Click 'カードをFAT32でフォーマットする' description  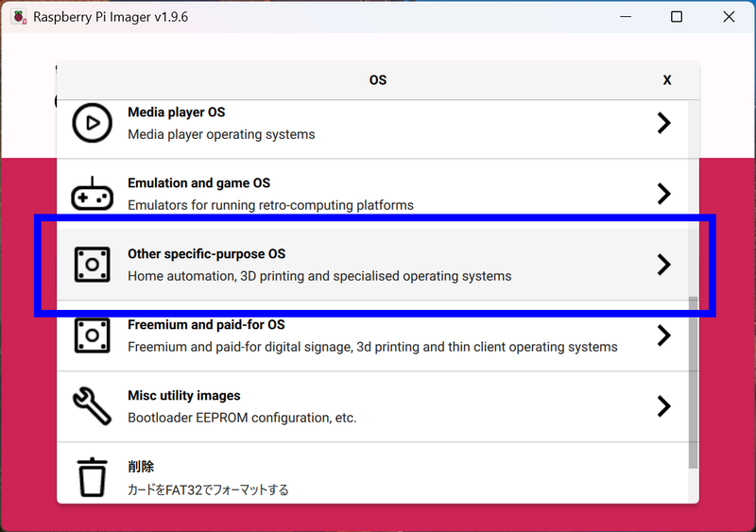pyautogui.click(x=208, y=490)
